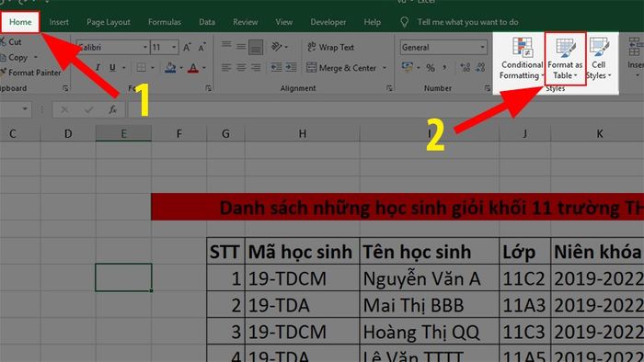This screenshot has height=362, width=644.
Task: Open Alignment dialog launcher
Action: click(389, 88)
